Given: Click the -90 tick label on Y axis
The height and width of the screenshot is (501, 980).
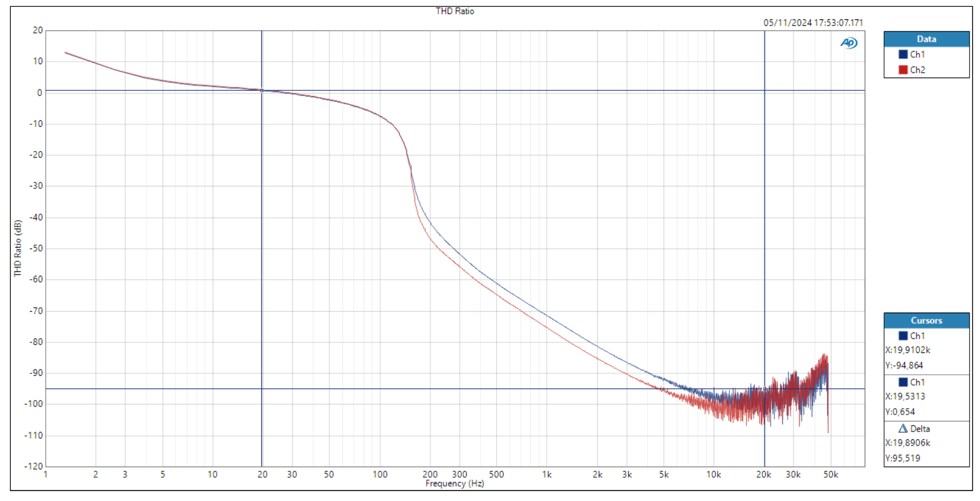Looking at the screenshot, I should pyautogui.click(x=36, y=373).
